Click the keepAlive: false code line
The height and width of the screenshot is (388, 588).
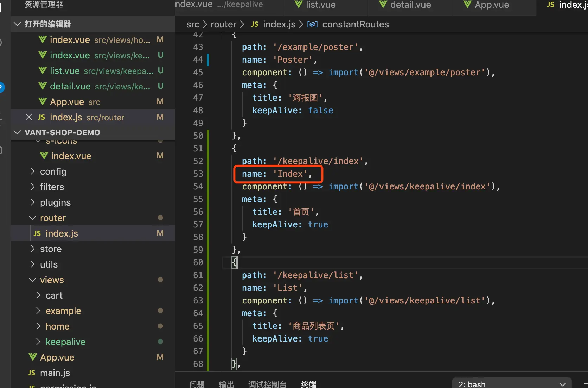pyautogui.click(x=293, y=110)
